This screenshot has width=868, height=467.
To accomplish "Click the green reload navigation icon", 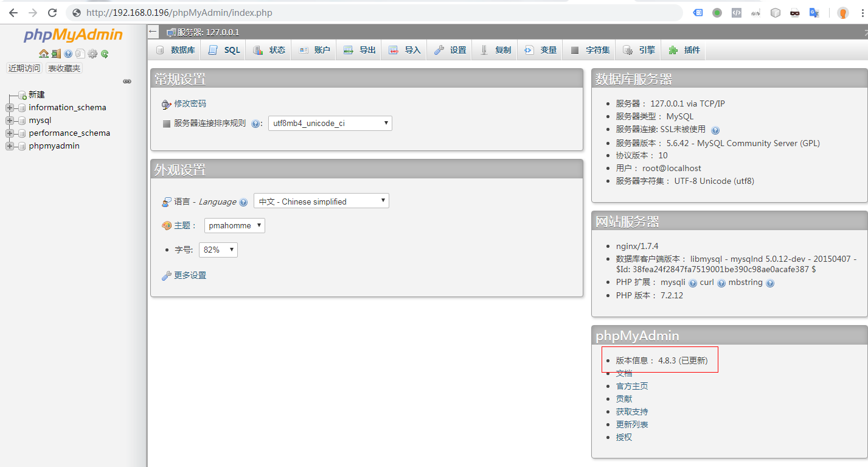I will pyautogui.click(x=105, y=54).
